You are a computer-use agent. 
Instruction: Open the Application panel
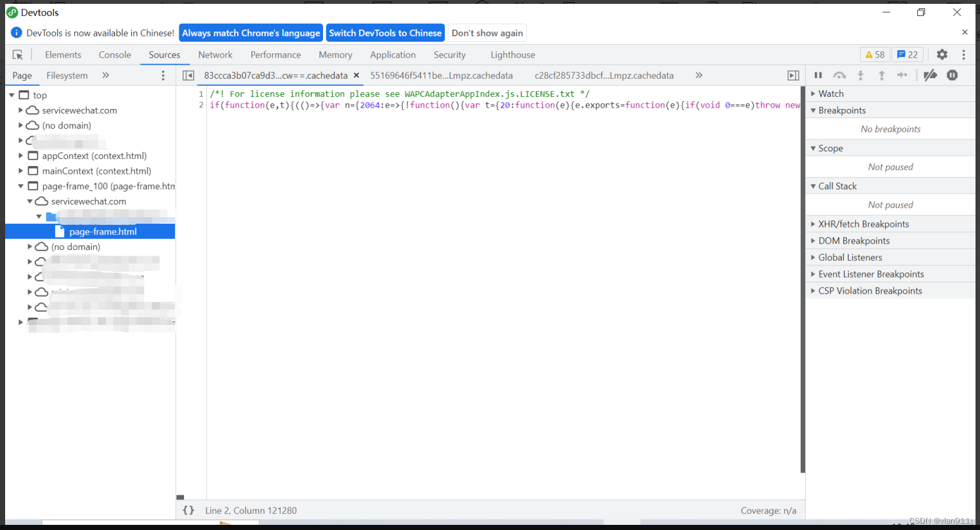[x=393, y=55]
